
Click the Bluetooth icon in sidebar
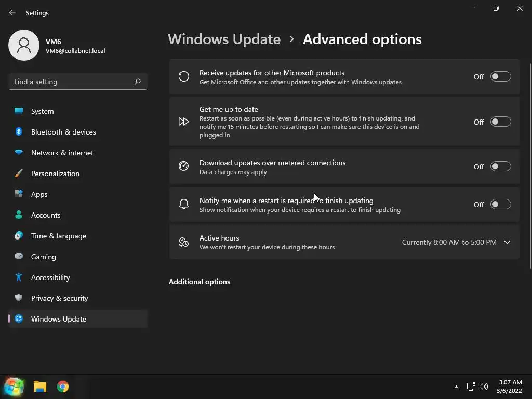[19, 131]
